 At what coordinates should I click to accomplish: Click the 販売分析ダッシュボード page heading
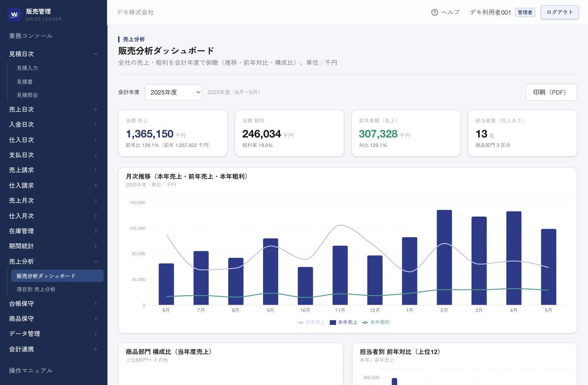click(166, 51)
